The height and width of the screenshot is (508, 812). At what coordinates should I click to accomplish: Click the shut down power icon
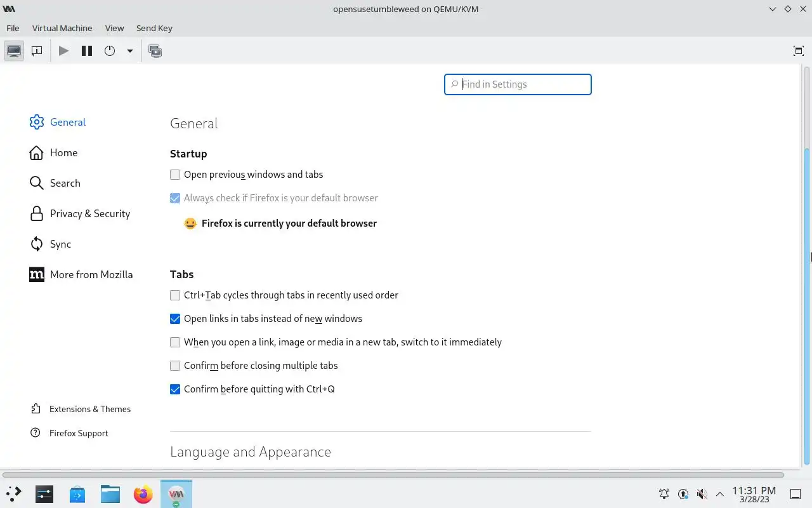click(x=110, y=51)
